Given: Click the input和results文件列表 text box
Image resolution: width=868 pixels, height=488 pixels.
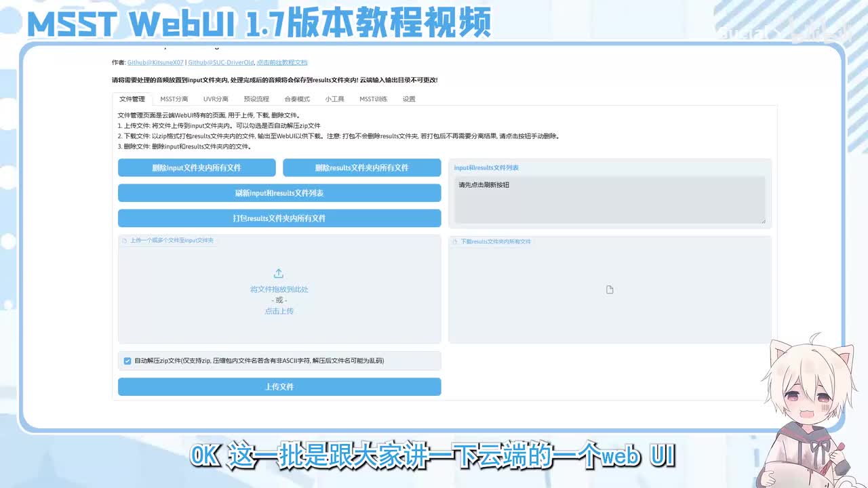Looking at the screenshot, I should coord(610,200).
